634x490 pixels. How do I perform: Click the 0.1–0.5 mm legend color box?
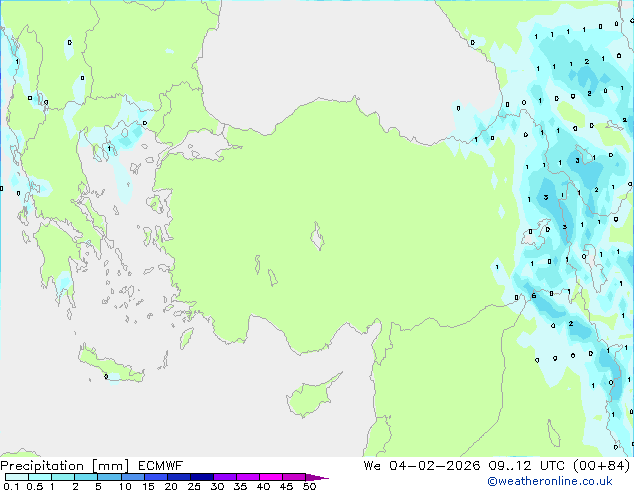(x=17, y=477)
